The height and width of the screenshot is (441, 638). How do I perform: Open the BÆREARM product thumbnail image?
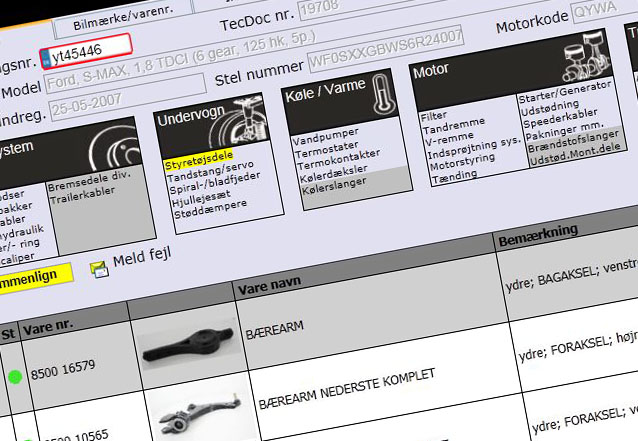(182, 345)
